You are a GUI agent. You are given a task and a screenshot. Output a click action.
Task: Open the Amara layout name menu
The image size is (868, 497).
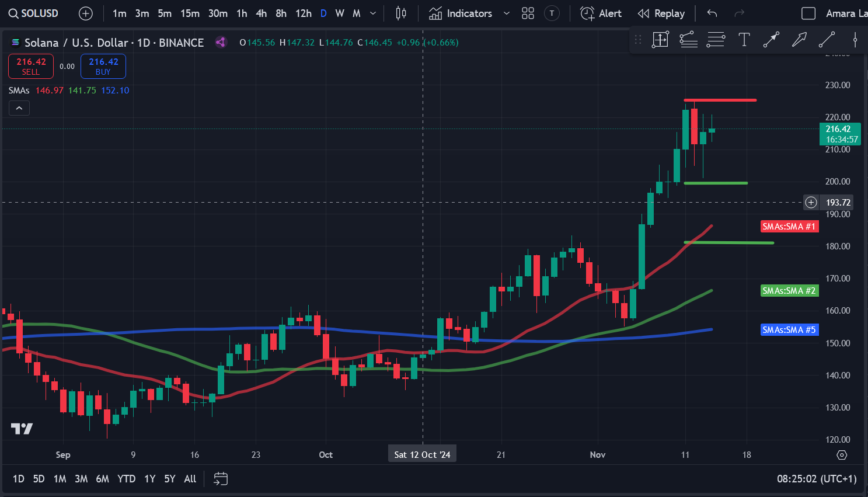pos(846,13)
